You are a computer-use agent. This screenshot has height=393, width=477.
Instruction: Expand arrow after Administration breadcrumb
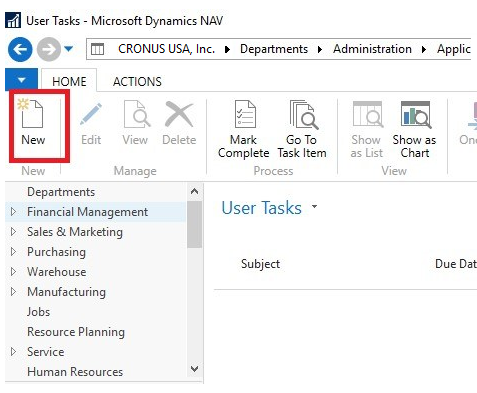click(x=424, y=50)
